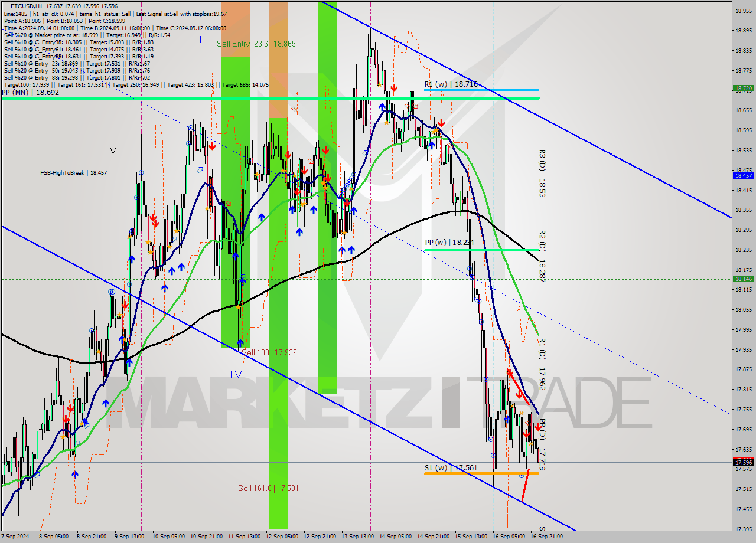Select the 13 Sep 13:00 time label

[x=357, y=537]
